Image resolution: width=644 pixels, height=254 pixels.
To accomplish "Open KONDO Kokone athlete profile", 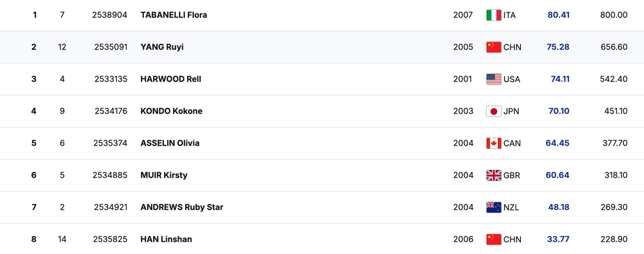I will click(171, 111).
